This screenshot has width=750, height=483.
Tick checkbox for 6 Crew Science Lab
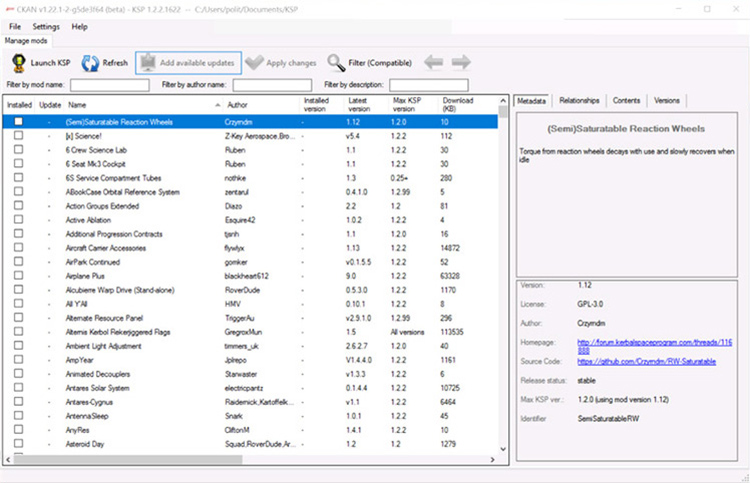(x=18, y=150)
